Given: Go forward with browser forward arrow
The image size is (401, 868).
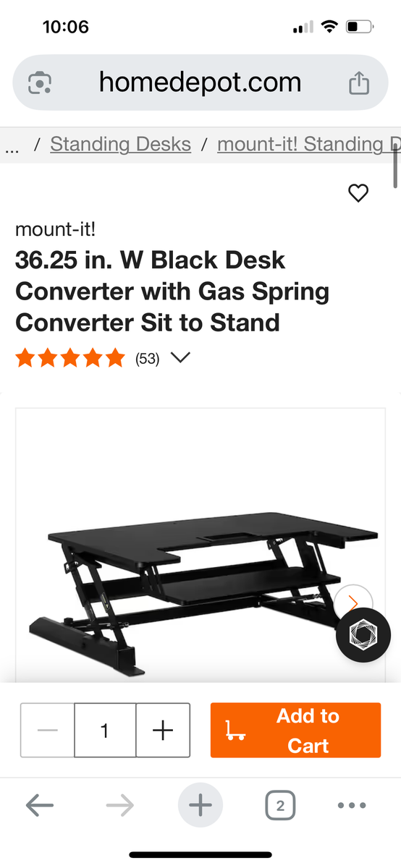Looking at the screenshot, I should click(x=119, y=805).
